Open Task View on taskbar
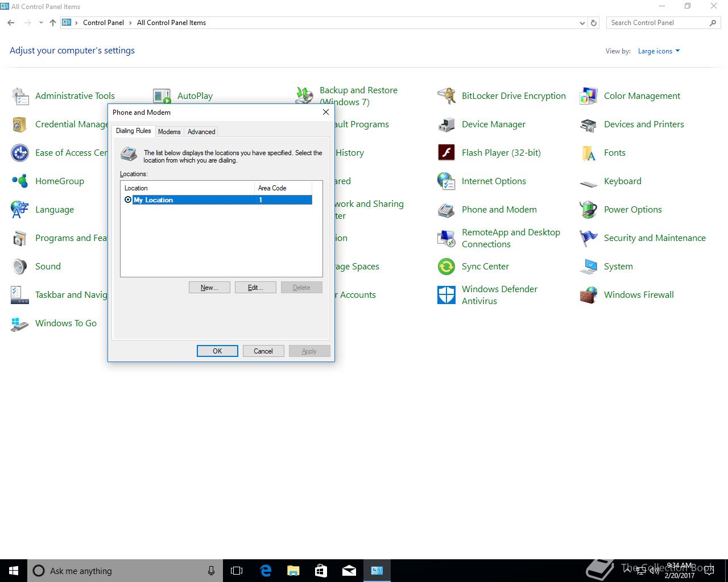The width and height of the screenshot is (728, 582). 237,571
